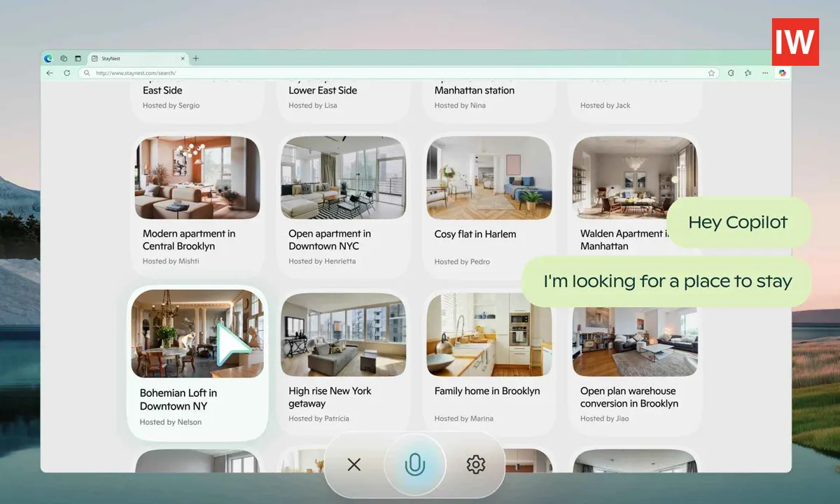Click inside the address bar
840x504 pixels.
click(x=280, y=73)
